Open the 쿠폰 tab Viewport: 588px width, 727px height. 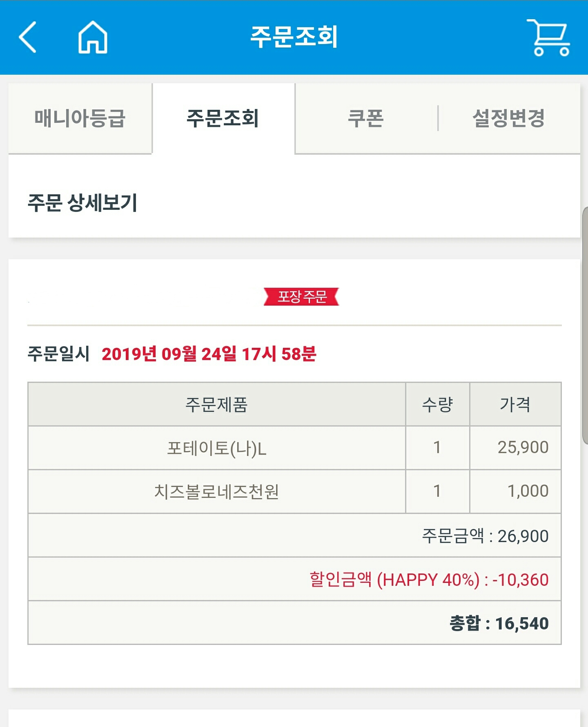[x=366, y=118]
